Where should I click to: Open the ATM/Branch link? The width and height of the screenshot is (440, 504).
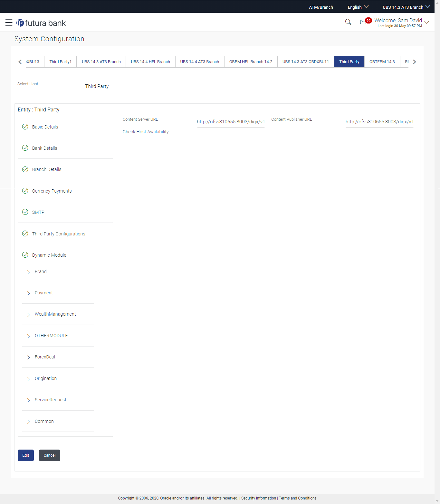tap(321, 7)
